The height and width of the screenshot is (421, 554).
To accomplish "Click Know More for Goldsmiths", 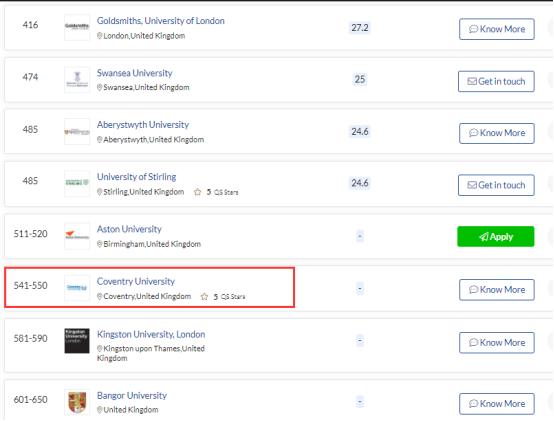I will 497,29.
